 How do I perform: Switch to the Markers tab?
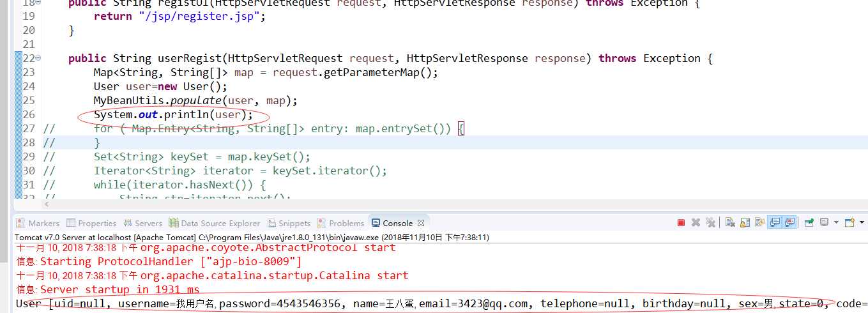tap(38, 223)
